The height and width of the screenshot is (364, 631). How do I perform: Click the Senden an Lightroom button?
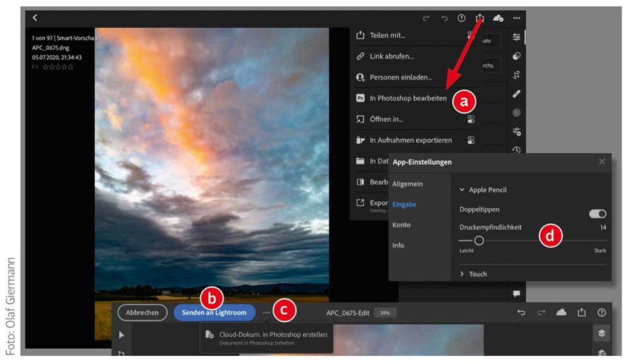tap(214, 312)
